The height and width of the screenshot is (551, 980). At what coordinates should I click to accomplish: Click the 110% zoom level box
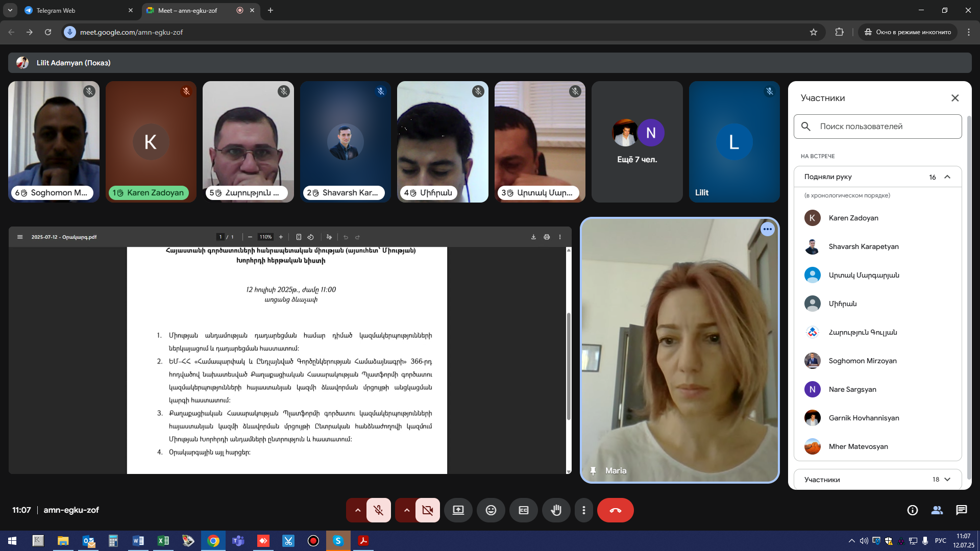tap(265, 237)
